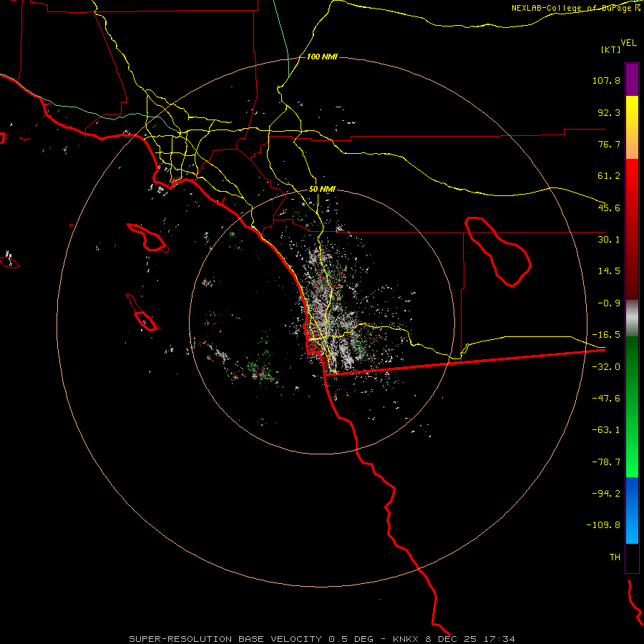The width and height of the screenshot is (644, 644).
Task: Click the 76.7 scale value
Action: (x=609, y=144)
